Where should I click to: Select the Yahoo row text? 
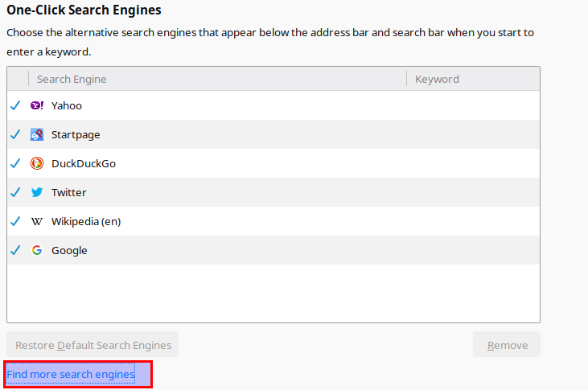tap(67, 106)
